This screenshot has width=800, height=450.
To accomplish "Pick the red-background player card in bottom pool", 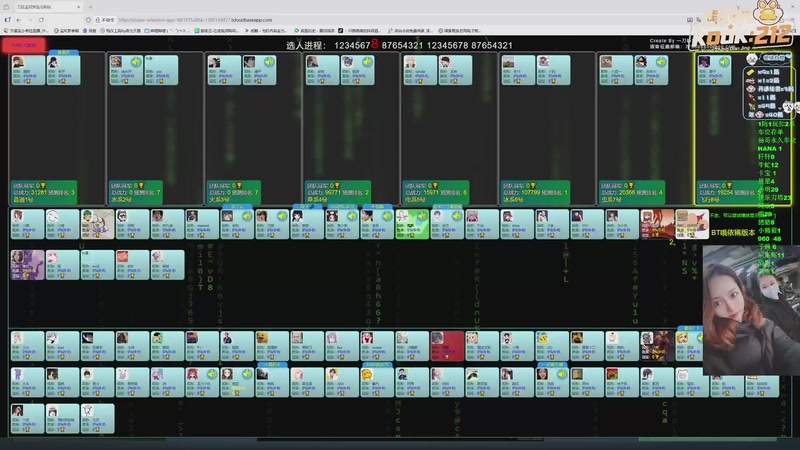I will pyautogui.click(x=447, y=346).
